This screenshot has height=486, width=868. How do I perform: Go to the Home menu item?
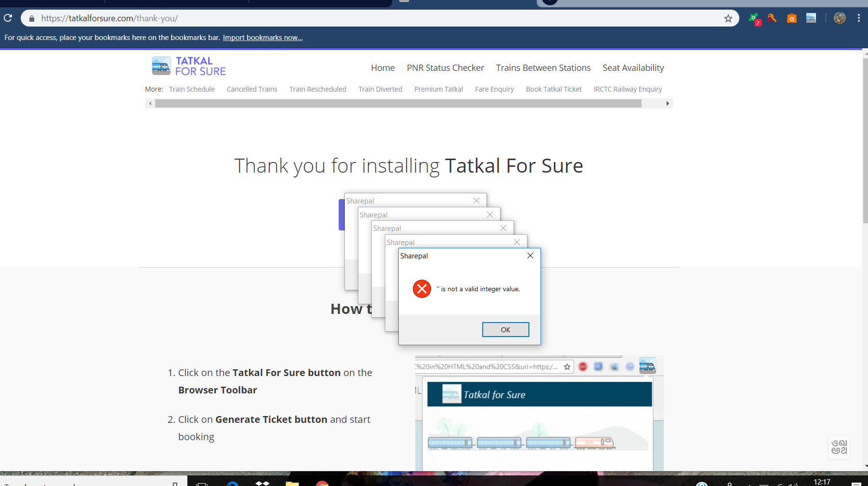coord(383,68)
